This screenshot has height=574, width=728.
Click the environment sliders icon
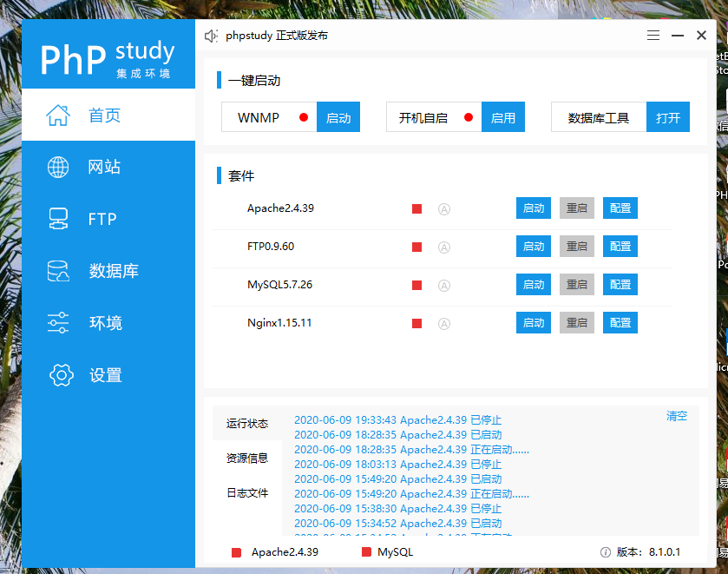coord(58,322)
